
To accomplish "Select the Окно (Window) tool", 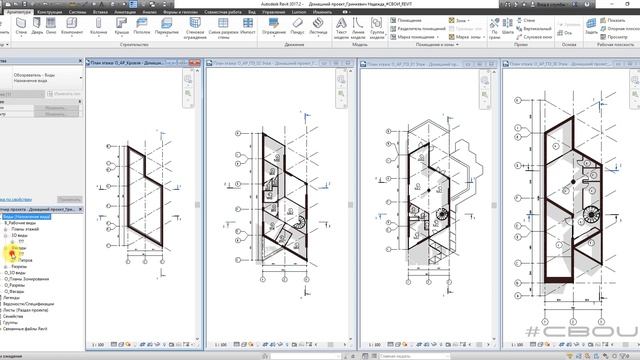I will [x=51, y=26].
